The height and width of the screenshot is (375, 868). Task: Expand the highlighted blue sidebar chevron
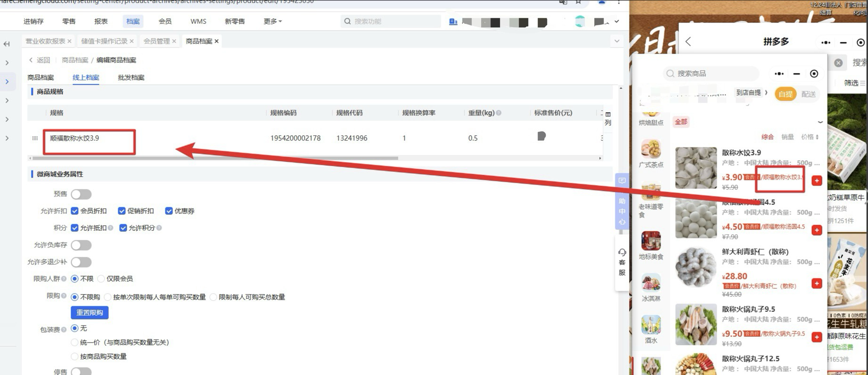point(7,82)
